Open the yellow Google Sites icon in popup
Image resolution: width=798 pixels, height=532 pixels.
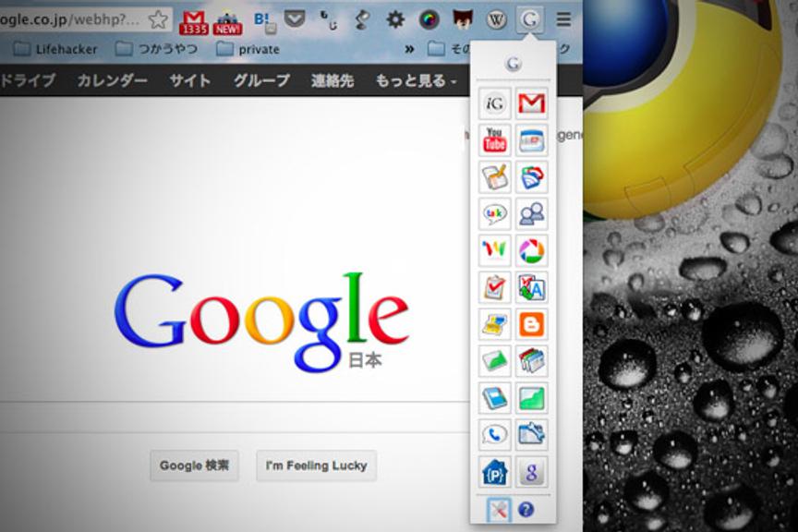point(495,324)
